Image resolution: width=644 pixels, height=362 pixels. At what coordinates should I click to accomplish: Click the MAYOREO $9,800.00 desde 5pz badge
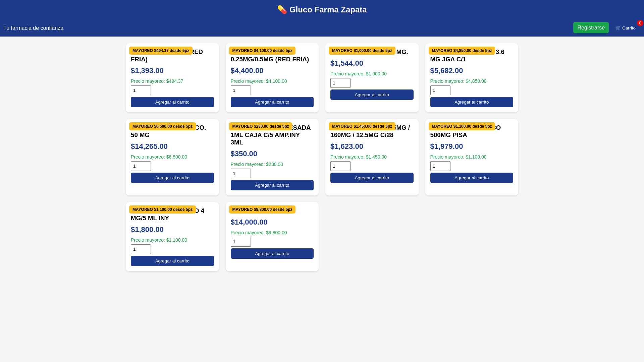pos(262,209)
